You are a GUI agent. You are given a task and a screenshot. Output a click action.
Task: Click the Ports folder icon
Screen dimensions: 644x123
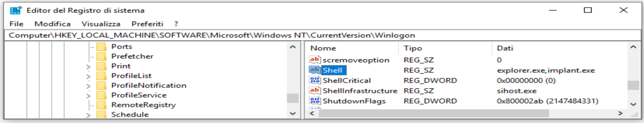point(101,47)
